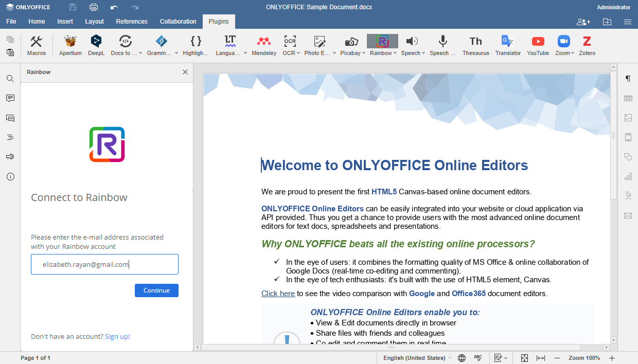Open the Grammalecte plugin icon
This screenshot has height=364, width=638.
(x=161, y=42)
